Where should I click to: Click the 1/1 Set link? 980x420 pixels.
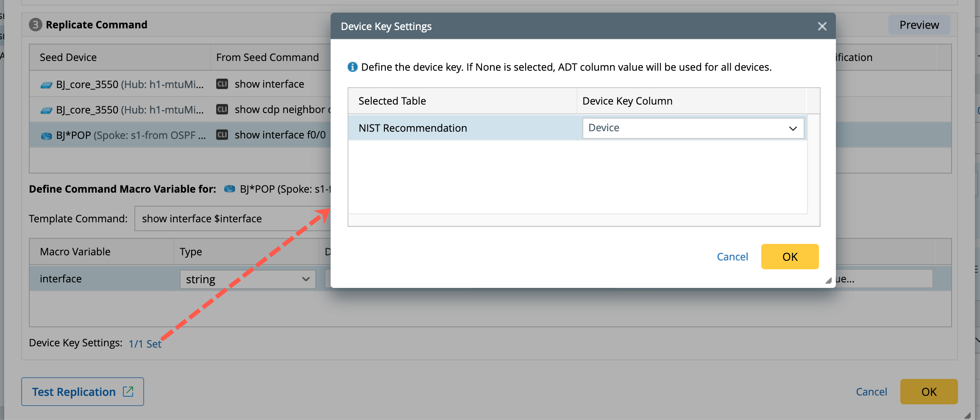tap(145, 344)
